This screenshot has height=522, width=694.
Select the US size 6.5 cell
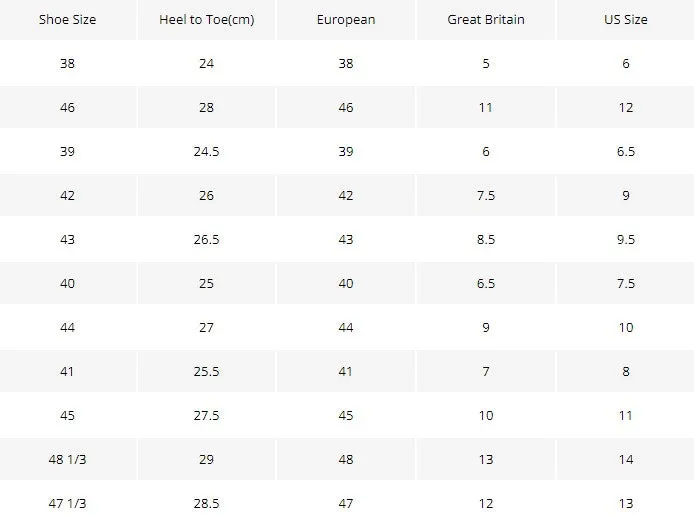[626, 151]
